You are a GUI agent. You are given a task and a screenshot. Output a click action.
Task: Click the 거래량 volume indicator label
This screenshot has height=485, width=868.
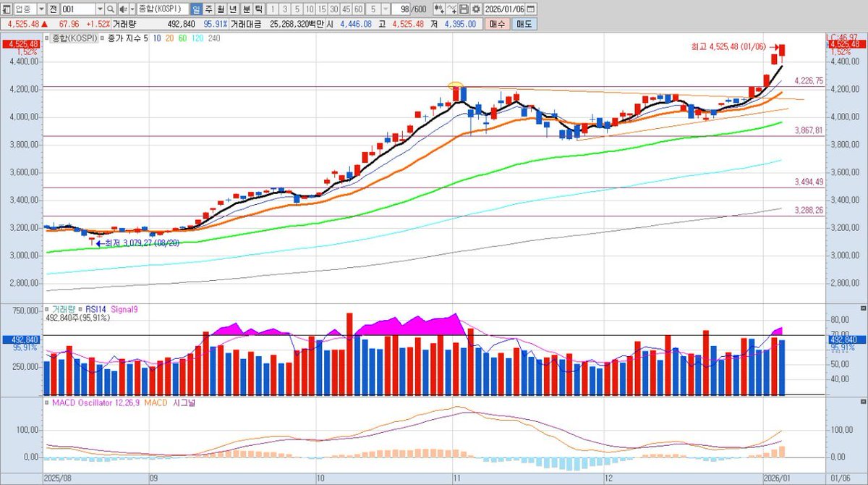click(63, 308)
